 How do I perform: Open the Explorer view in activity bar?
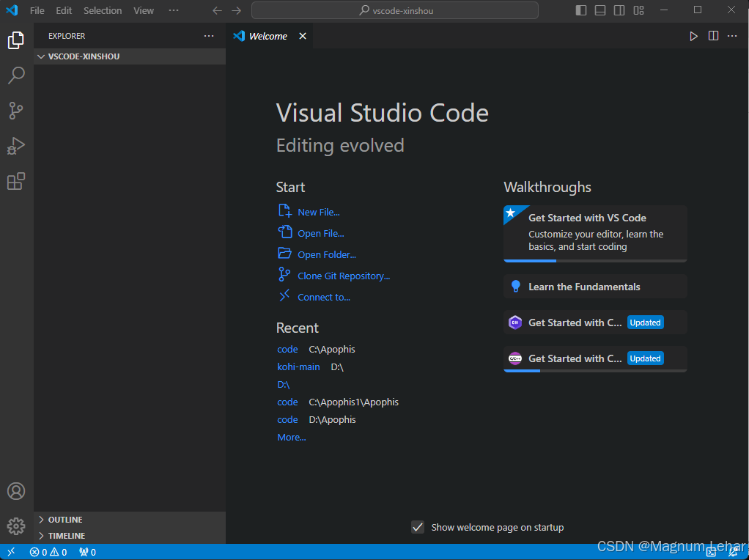16,40
